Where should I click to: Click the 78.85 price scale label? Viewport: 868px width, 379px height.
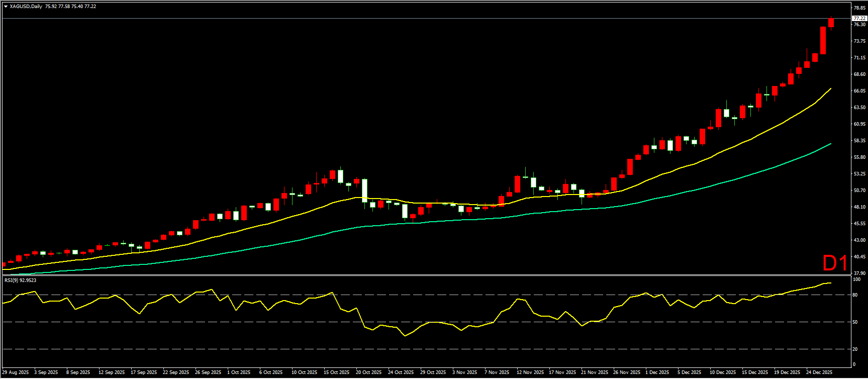859,8
